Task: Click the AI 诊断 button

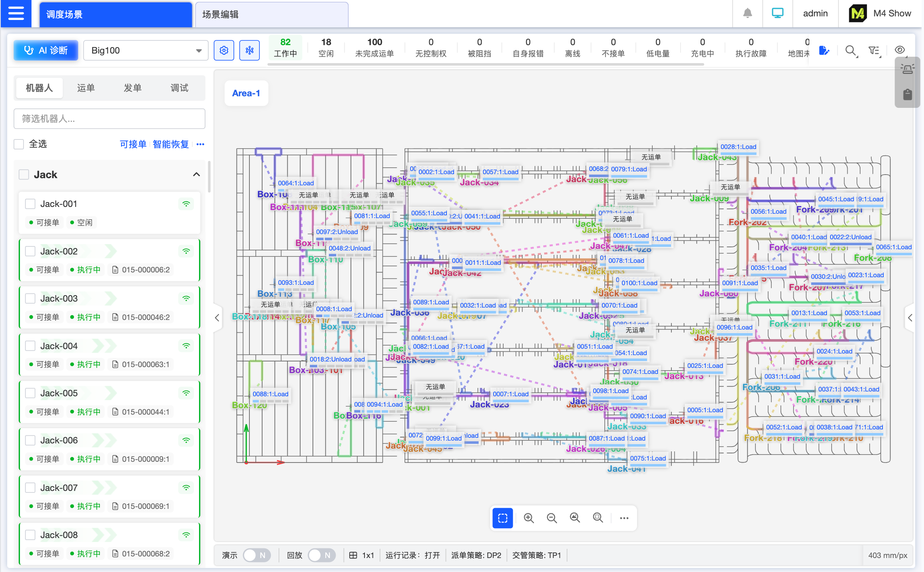Action: tap(46, 50)
